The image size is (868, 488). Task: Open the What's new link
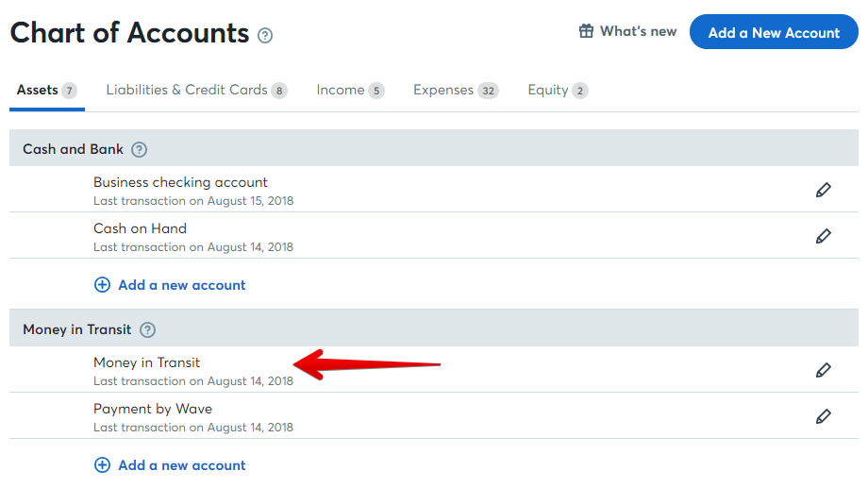(638, 31)
